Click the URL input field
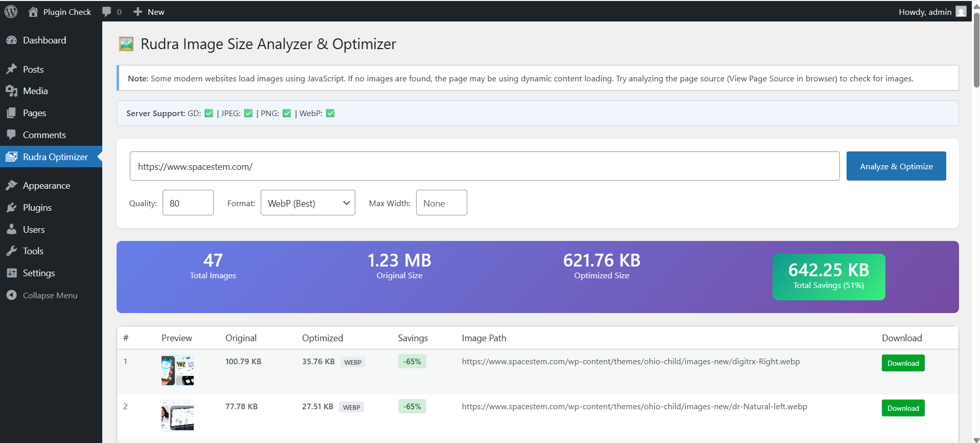This screenshot has height=443, width=980. coord(484,166)
